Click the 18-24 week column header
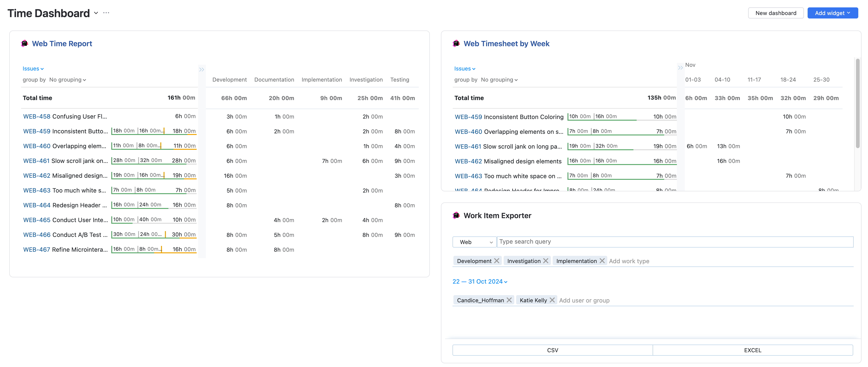The height and width of the screenshot is (367, 868). coord(788,80)
